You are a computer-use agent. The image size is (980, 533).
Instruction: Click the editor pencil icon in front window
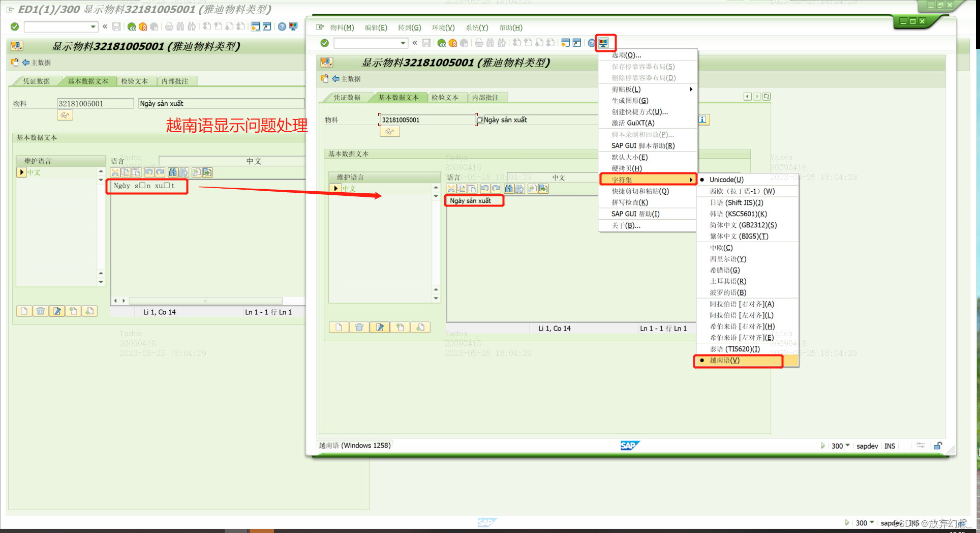coord(380,327)
